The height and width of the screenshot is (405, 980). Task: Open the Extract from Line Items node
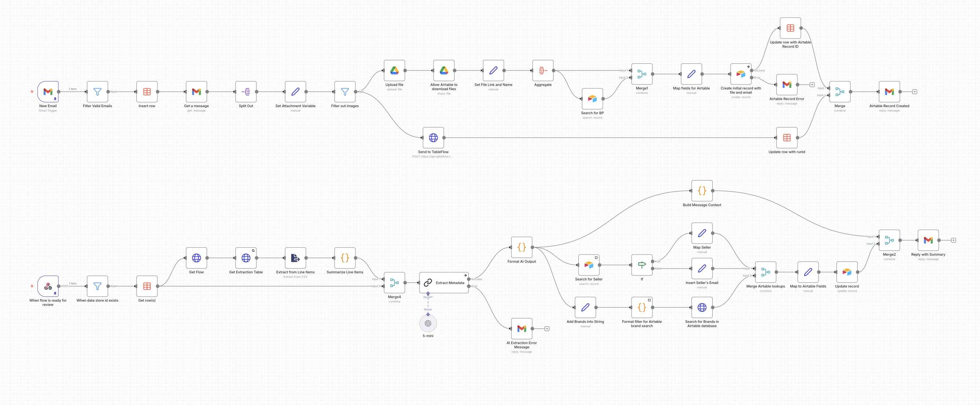(x=296, y=258)
